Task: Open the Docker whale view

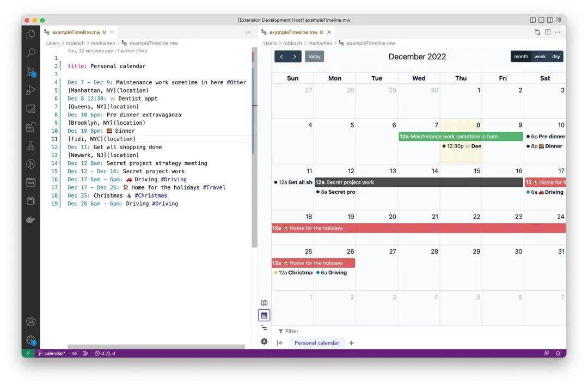Action: click(30, 219)
